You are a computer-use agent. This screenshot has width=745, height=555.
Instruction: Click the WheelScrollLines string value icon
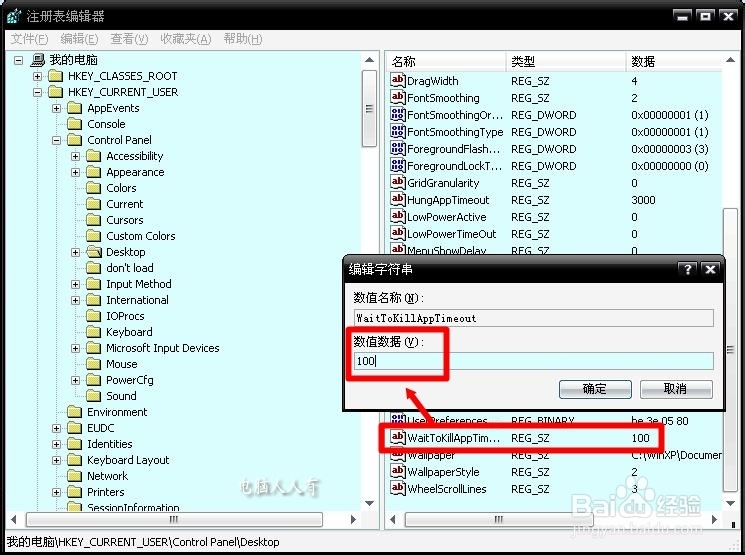(x=398, y=488)
